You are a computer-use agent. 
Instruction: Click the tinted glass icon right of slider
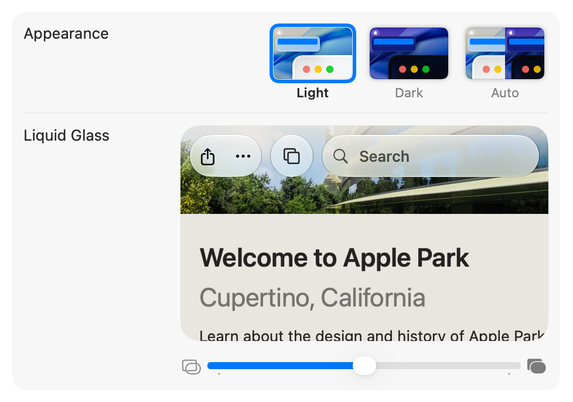536,366
